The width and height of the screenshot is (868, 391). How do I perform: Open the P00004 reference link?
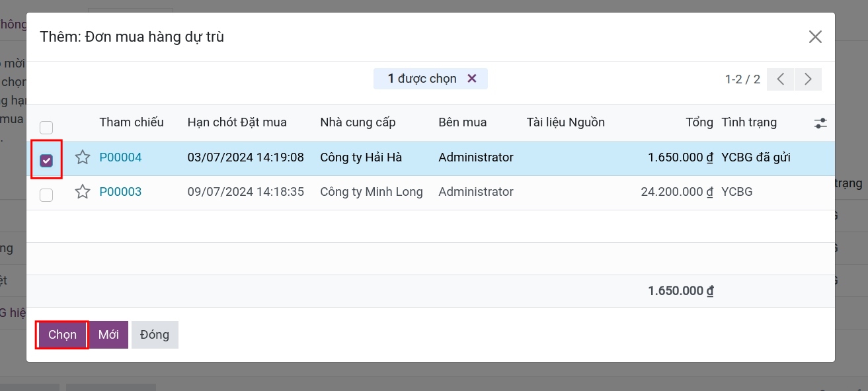pyautogui.click(x=120, y=157)
